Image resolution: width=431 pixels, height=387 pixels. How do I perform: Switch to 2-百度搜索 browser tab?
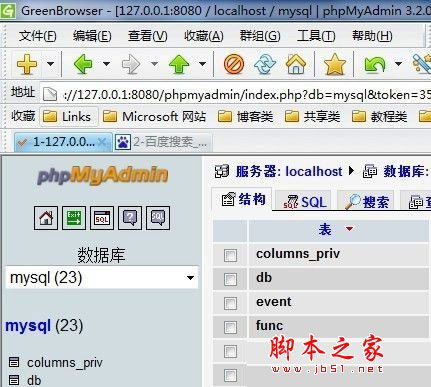(x=162, y=142)
